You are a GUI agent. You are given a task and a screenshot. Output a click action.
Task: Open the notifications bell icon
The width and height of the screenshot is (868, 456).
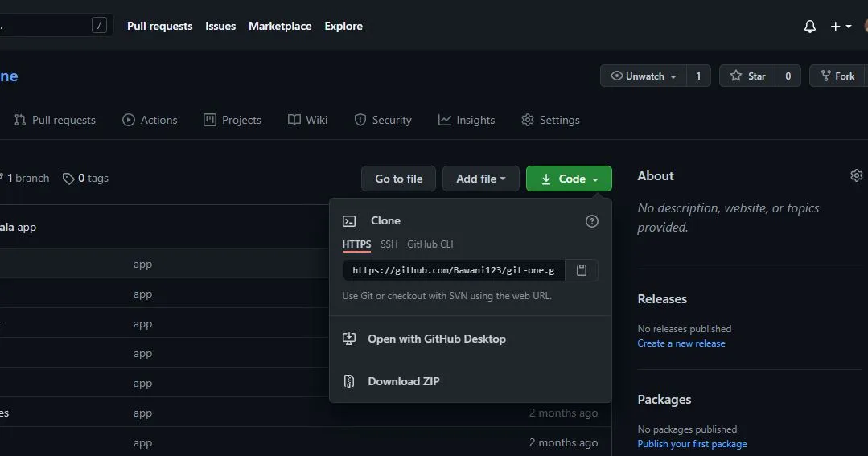click(810, 26)
